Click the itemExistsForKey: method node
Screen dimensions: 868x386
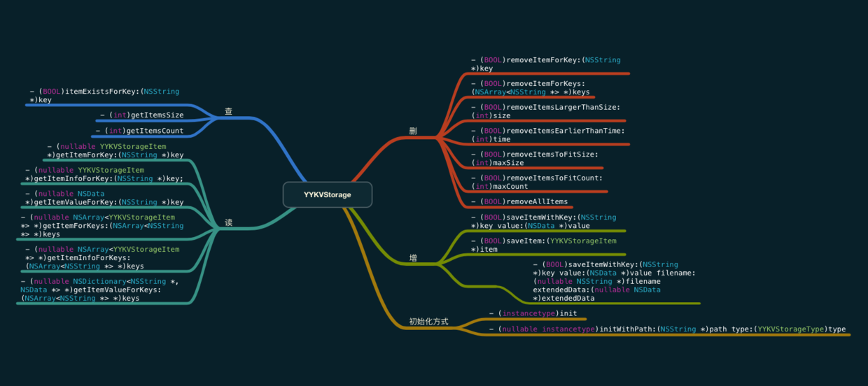click(x=104, y=96)
